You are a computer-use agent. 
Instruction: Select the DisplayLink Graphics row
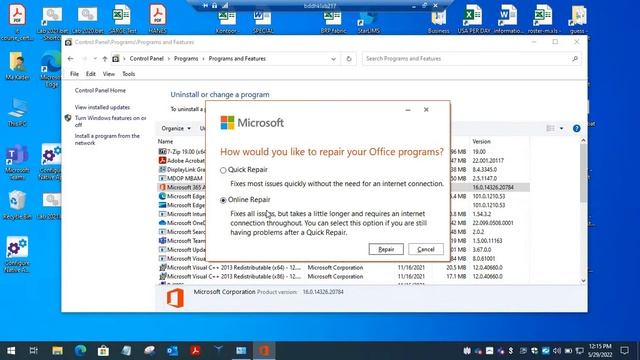pos(182,169)
